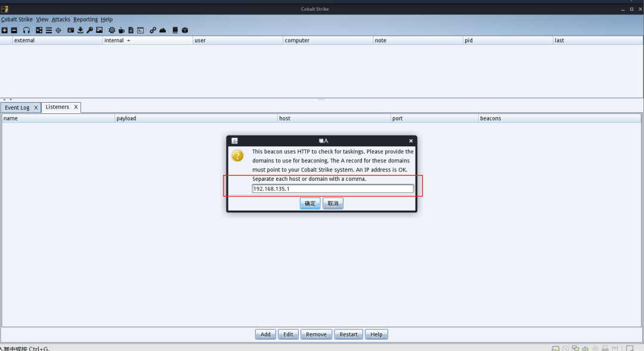
Task: Open the Attacks menu
Action: 61,19
